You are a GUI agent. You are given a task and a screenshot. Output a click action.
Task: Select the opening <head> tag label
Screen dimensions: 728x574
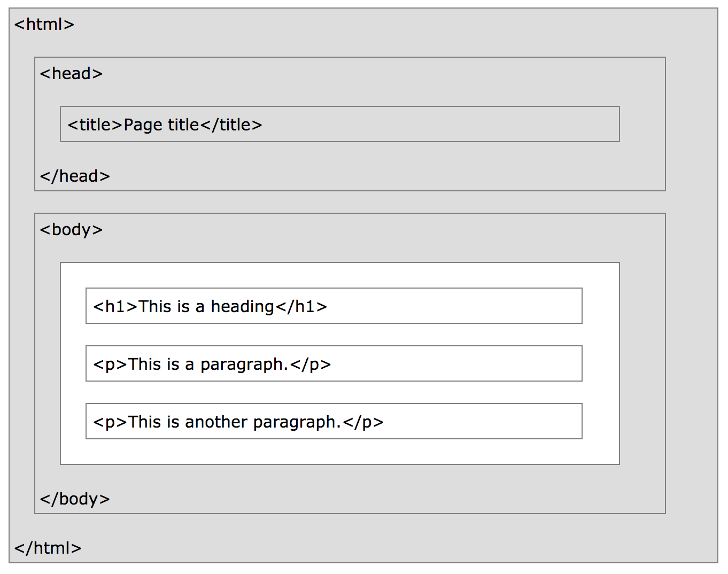click(71, 74)
